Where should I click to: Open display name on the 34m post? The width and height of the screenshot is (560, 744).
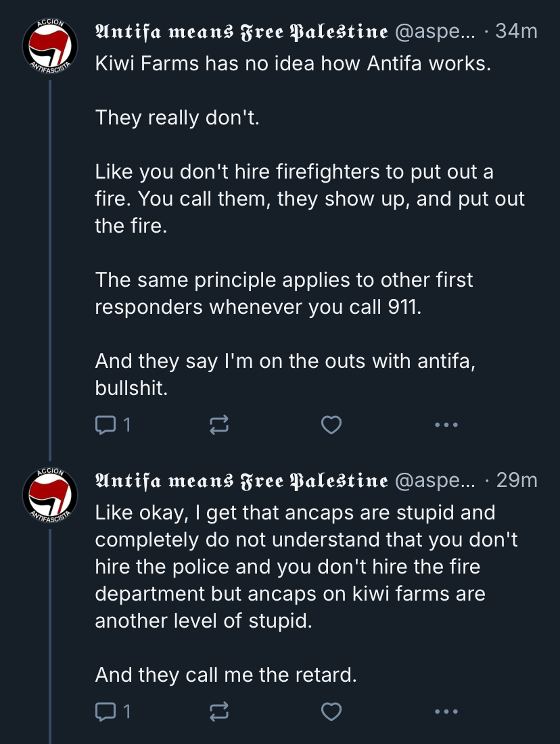tap(241, 32)
